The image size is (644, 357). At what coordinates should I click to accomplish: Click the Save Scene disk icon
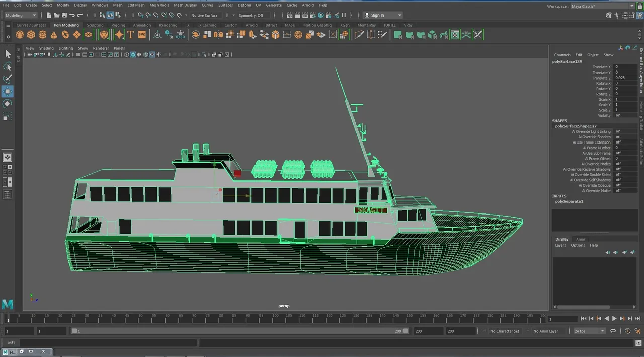pos(64,15)
